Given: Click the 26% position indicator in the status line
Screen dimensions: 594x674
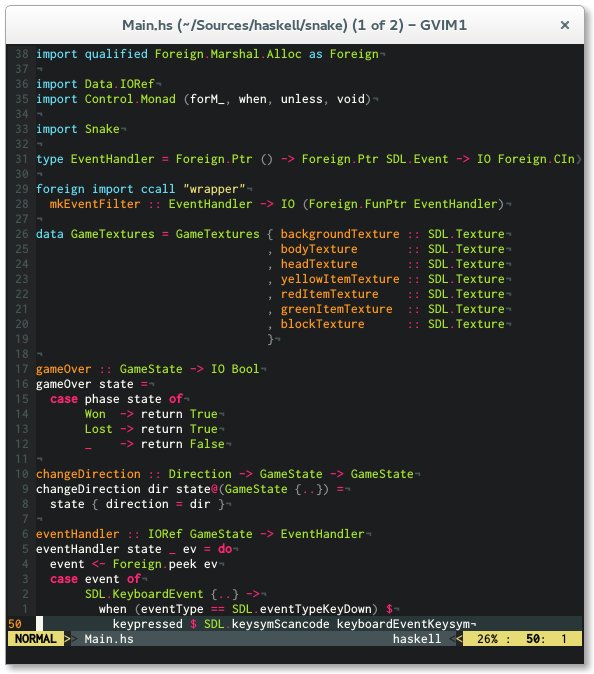Looking at the screenshot, I should (487, 639).
